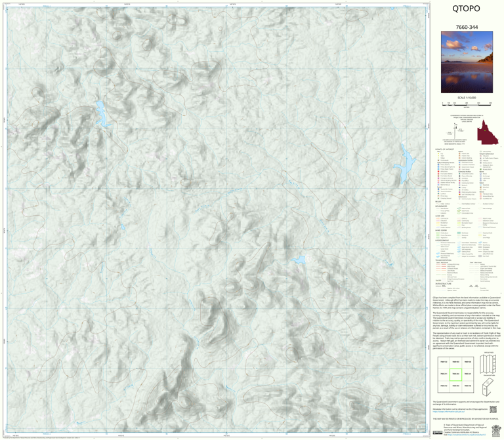Select the sheet number 7660-344
Viewport: 504px width, 440px height.
[x=467, y=27]
